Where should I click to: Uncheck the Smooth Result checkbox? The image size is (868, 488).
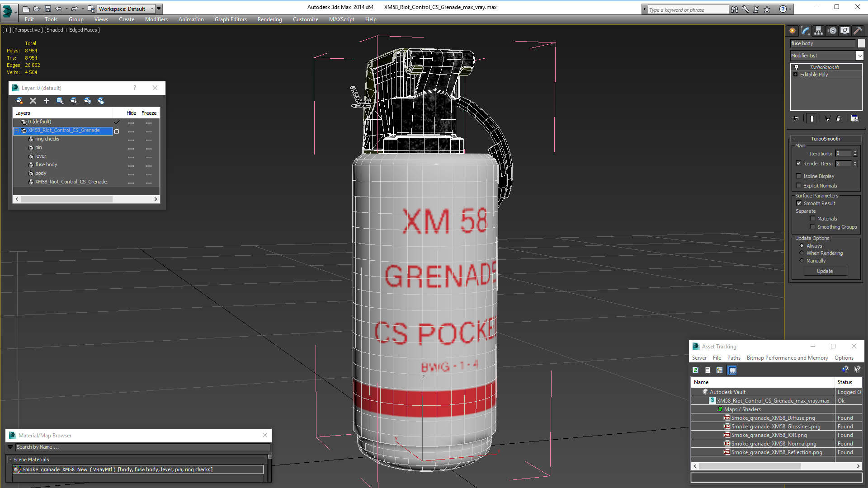pos(799,203)
